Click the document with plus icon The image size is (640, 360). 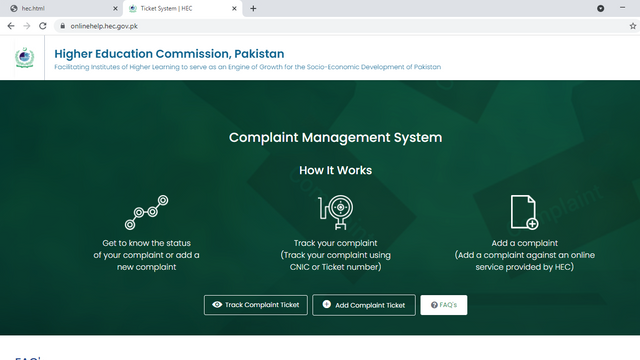coord(524,212)
